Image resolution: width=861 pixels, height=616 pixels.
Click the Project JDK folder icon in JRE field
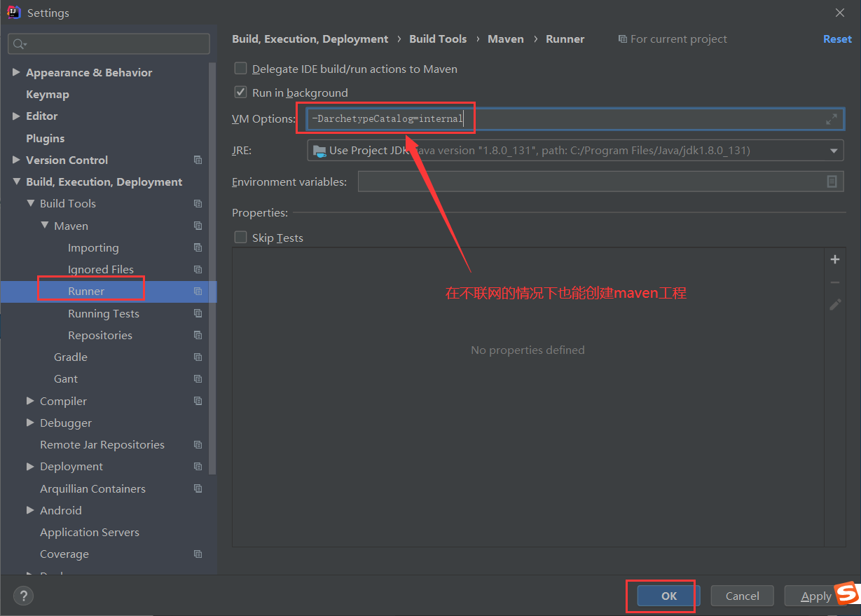(319, 150)
